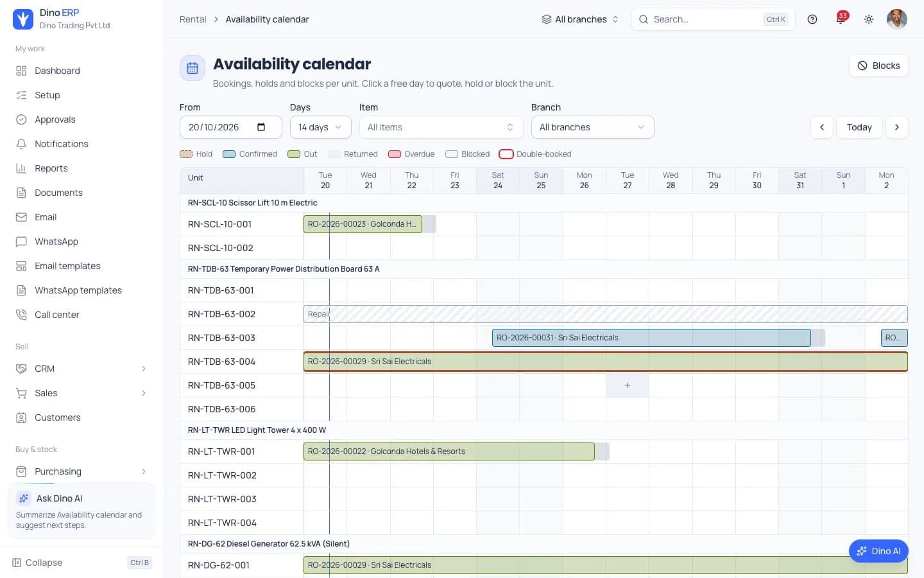Open the Branch filter dropdown

point(593,127)
